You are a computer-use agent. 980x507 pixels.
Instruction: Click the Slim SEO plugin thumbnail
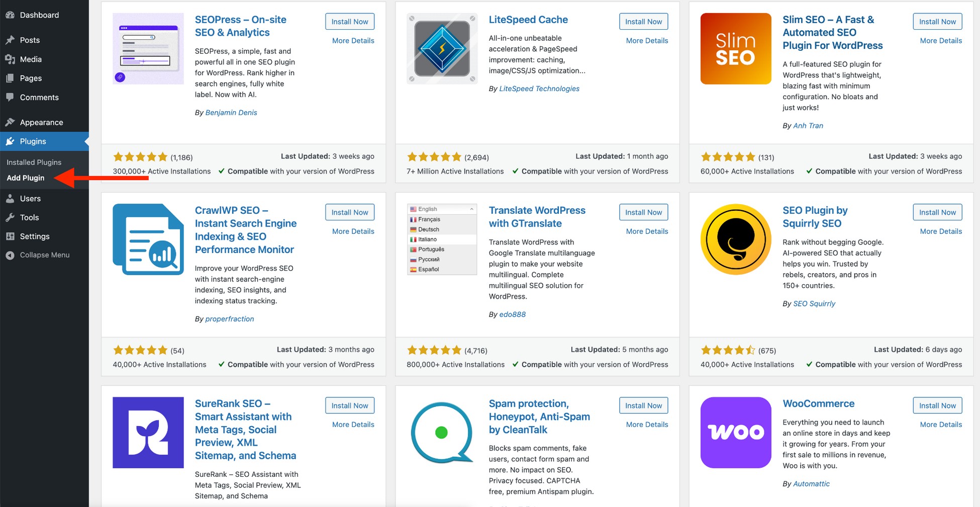(736, 49)
